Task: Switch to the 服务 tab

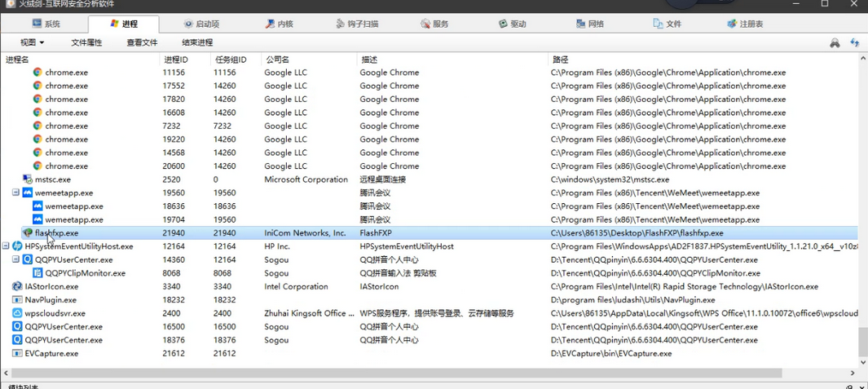Action: click(x=434, y=24)
